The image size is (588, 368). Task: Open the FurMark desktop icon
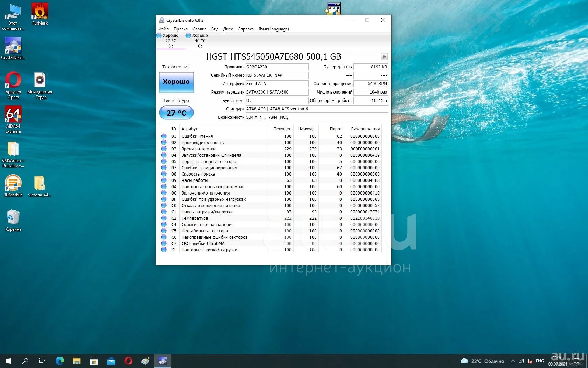click(x=40, y=14)
